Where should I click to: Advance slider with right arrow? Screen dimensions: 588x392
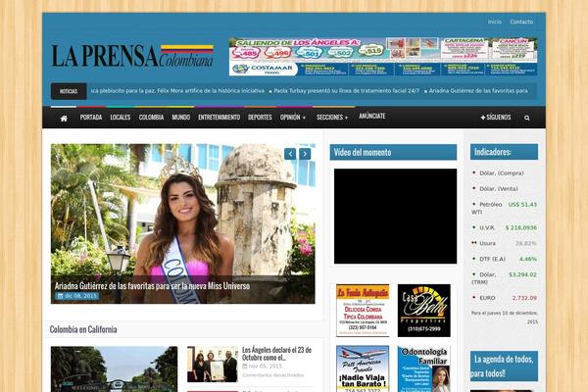pyautogui.click(x=305, y=154)
